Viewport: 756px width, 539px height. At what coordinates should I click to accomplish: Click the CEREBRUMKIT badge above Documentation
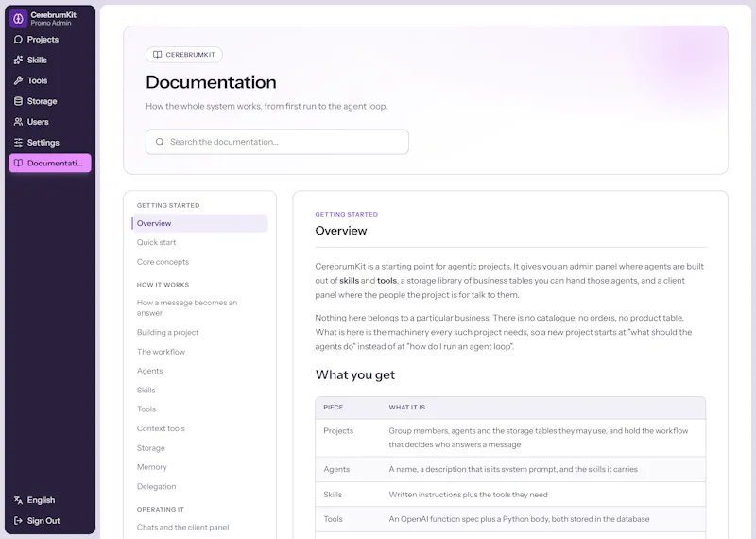[x=184, y=55]
